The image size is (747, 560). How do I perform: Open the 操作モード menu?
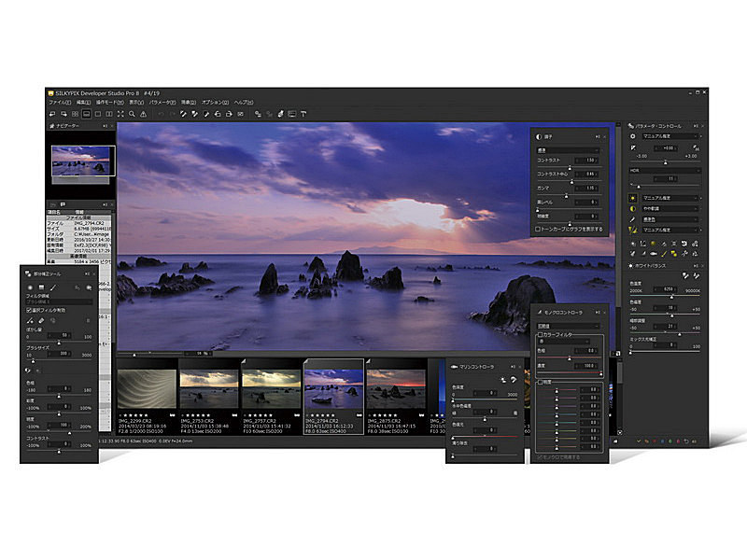[x=109, y=103]
